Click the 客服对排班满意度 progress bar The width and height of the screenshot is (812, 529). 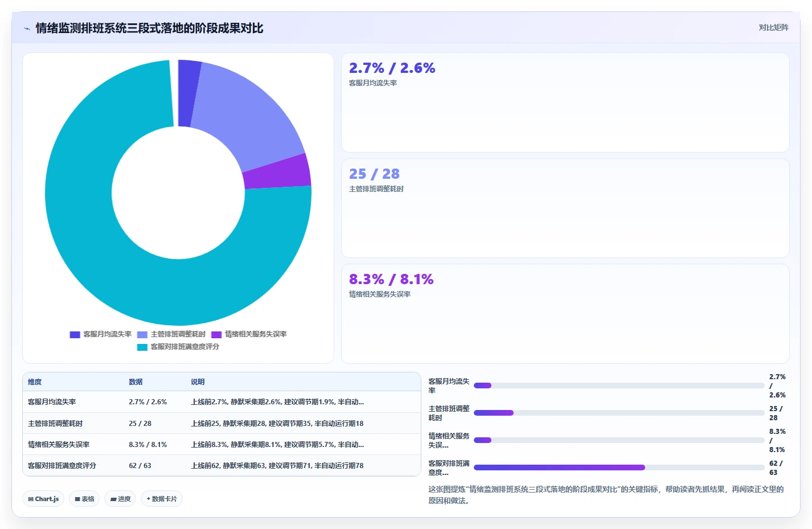(x=619, y=468)
